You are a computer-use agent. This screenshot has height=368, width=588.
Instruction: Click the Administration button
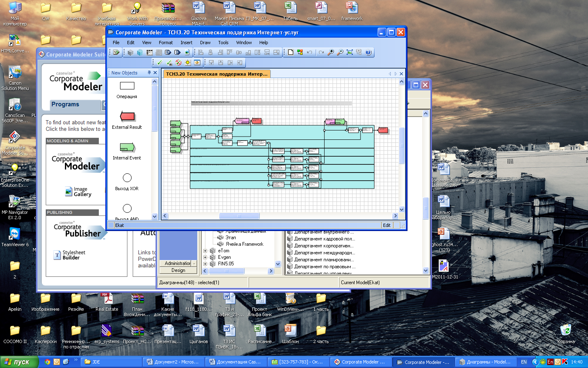[176, 263]
